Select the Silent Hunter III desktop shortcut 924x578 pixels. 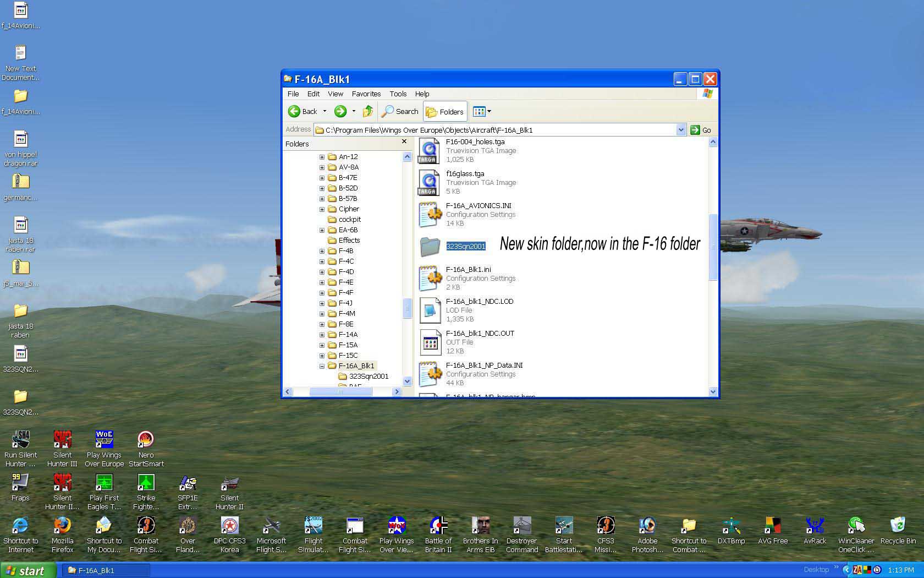pyautogui.click(x=62, y=449)
